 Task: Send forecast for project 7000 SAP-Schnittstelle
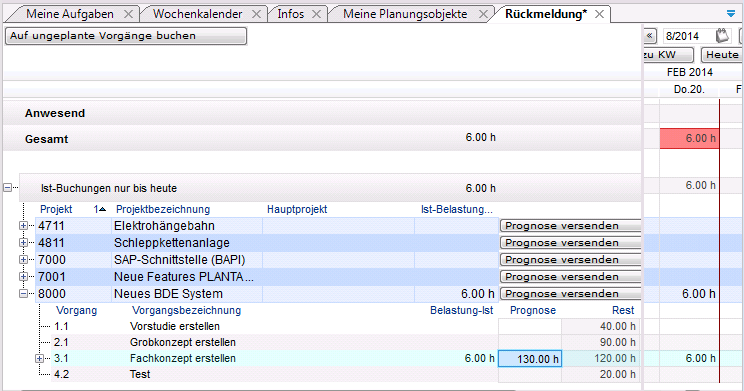point(570,260)
